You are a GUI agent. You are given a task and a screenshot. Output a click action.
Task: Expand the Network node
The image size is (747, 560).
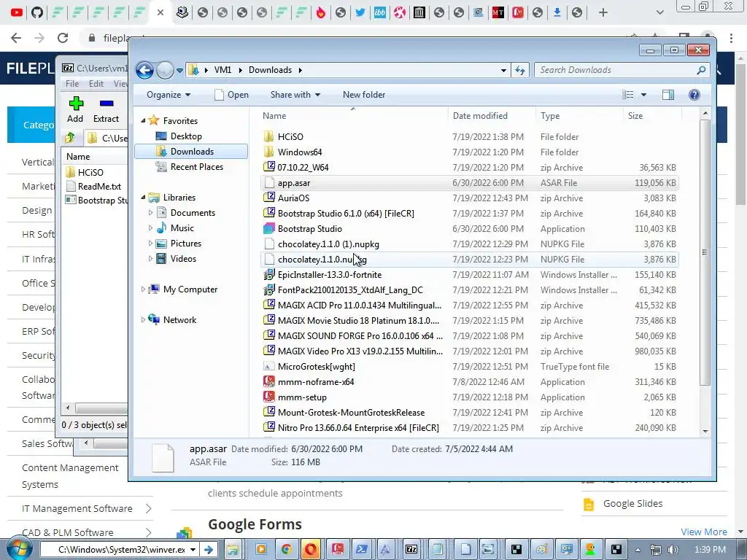point(143,320)
